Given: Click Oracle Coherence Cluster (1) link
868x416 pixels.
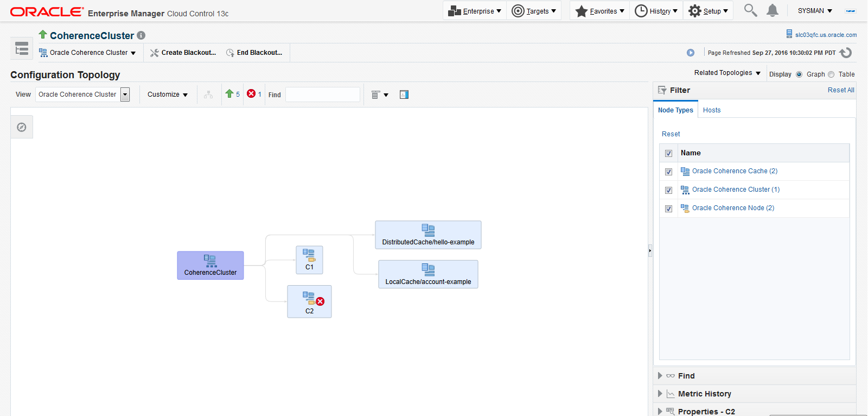Looking at the screenshot, I should click(x=736, y=190).
